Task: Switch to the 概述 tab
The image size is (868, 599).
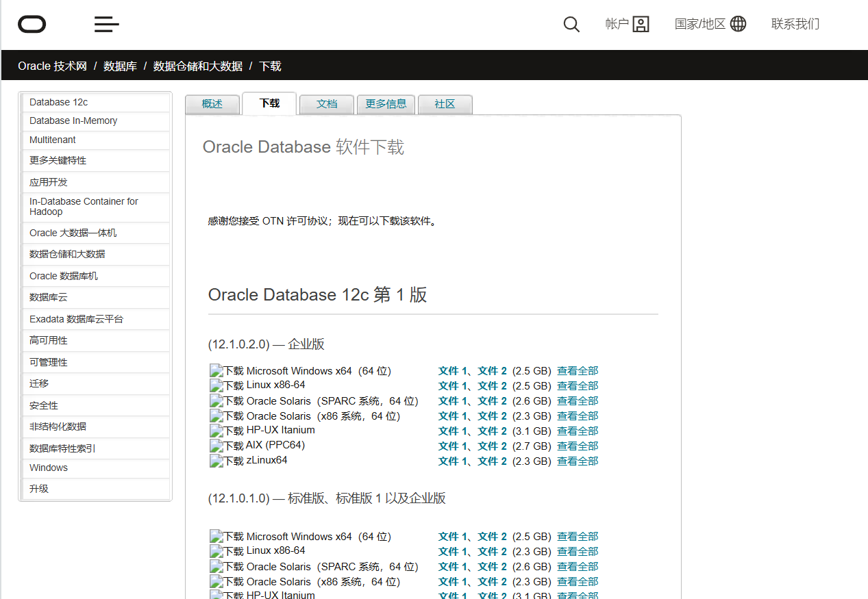Action: pyautogui.click(x=212, y=104)
